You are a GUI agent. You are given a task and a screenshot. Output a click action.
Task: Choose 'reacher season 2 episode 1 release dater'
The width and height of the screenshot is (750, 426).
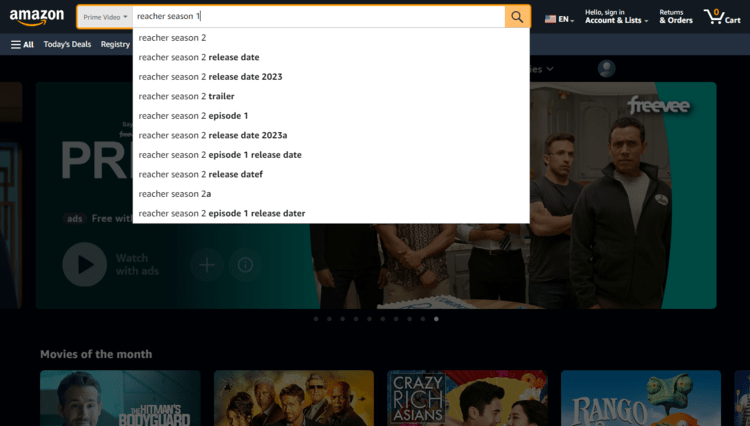point(331,214)
